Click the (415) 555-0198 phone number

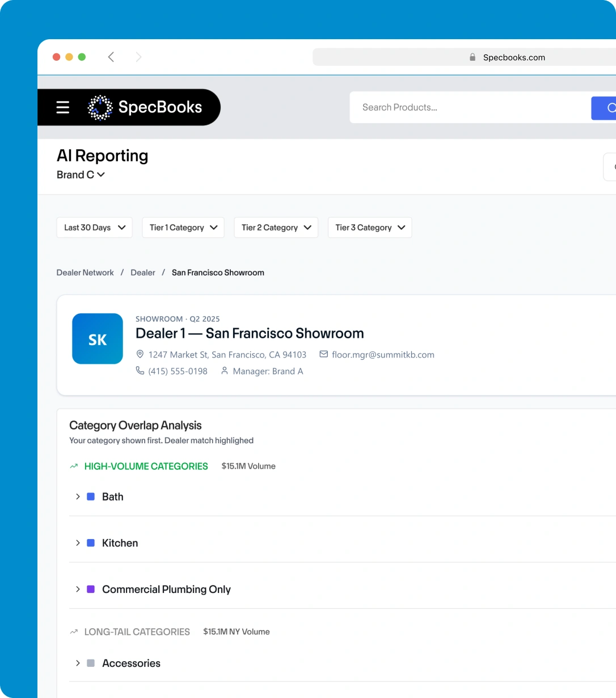(178, 371)
